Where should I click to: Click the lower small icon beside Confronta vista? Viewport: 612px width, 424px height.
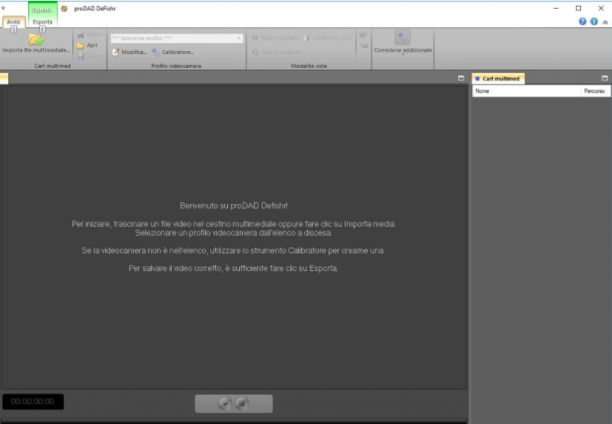[364, 46]
